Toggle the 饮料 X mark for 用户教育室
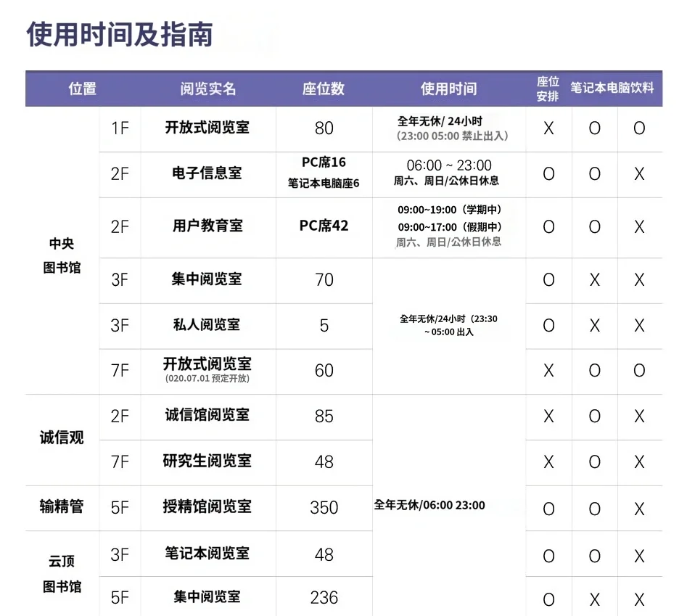This screenshot has width=687, height=616. pyautogui.click(x=639, y=227)
